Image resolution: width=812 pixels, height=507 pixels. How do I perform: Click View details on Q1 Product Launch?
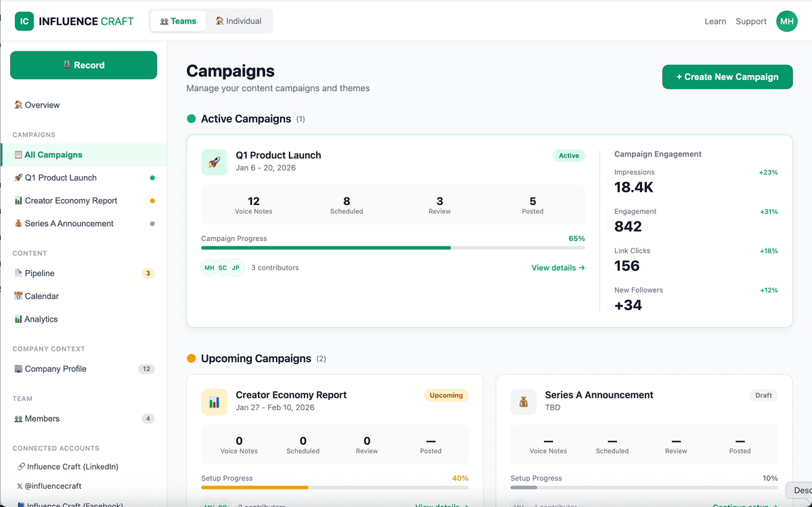click(x=557, y=267)
